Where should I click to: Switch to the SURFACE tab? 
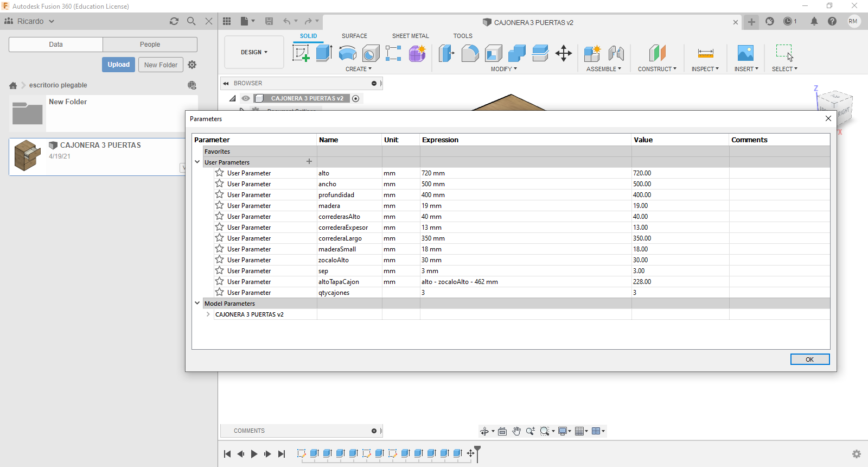click(354, 36)
